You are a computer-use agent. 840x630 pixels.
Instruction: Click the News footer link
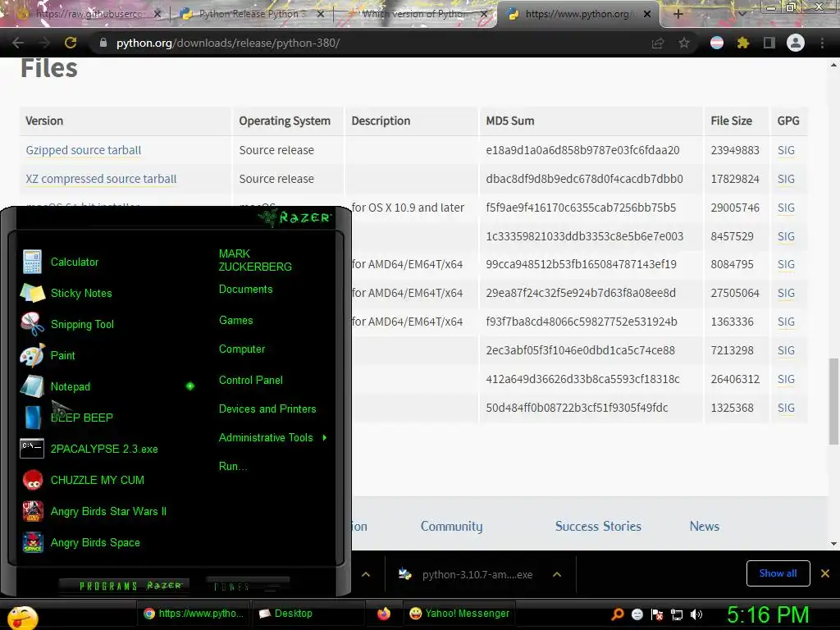tap(705, 526)
